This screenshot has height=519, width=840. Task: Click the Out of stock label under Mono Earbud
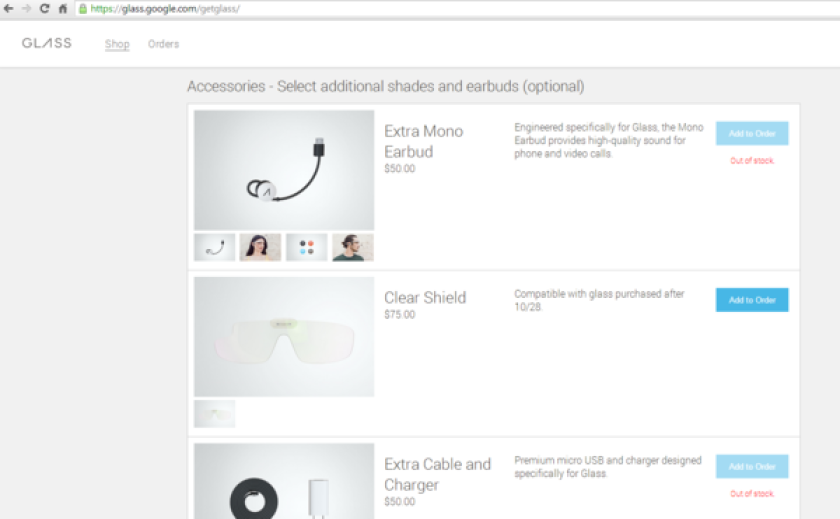pos(752,161)
